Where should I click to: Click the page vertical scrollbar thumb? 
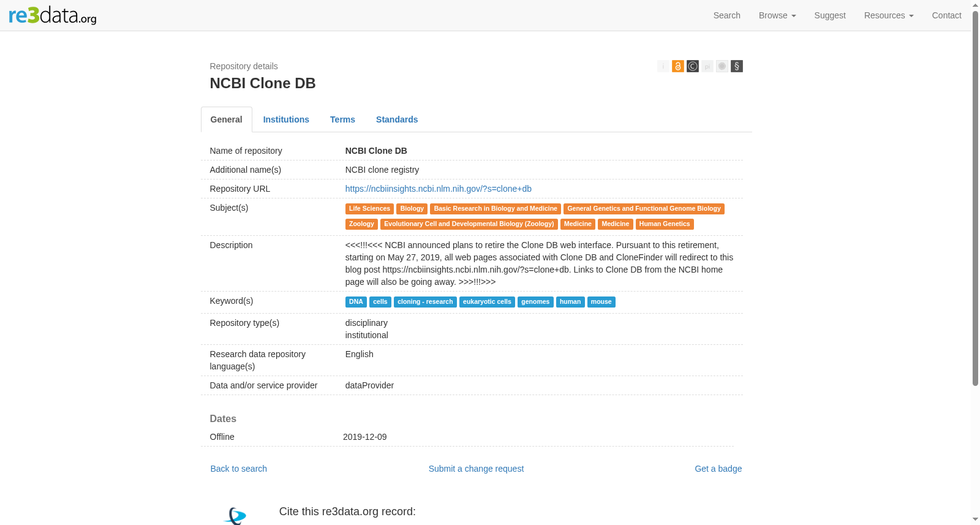point(975,198)
